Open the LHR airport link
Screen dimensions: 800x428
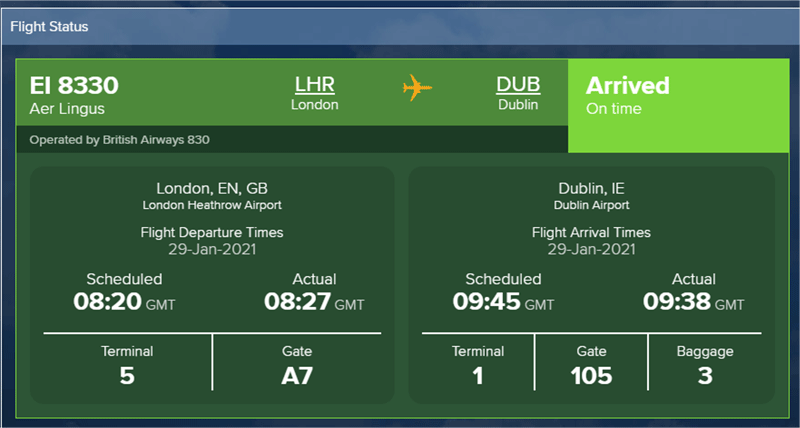(x=315, y=85)
